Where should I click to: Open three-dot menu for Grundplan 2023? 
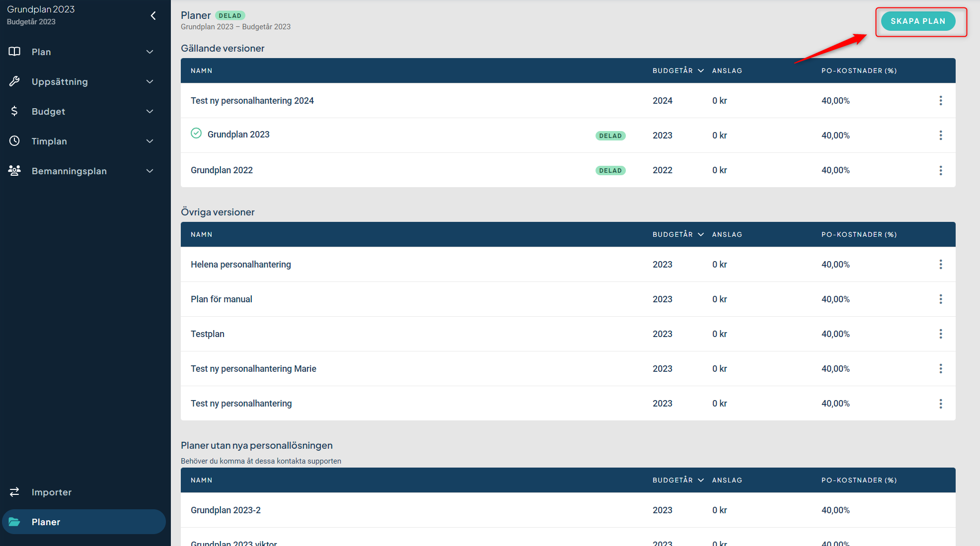click(x=940, y=136)
